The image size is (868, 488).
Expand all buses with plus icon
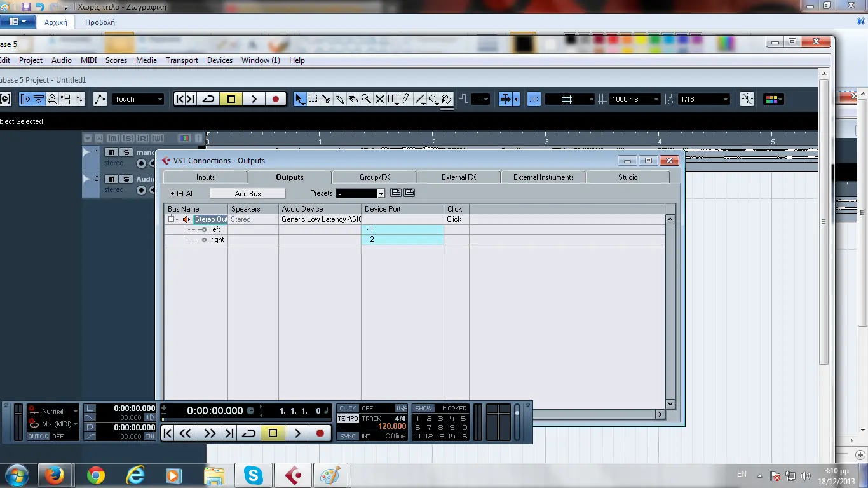[x=172, y=194]
